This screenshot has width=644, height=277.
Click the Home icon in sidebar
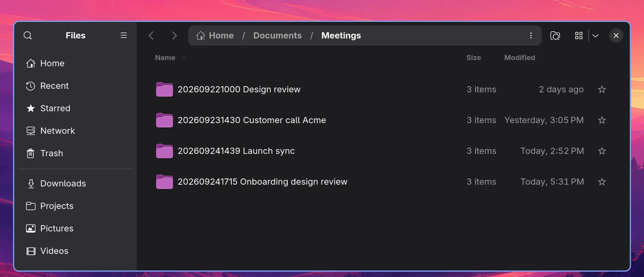point(31,63)
